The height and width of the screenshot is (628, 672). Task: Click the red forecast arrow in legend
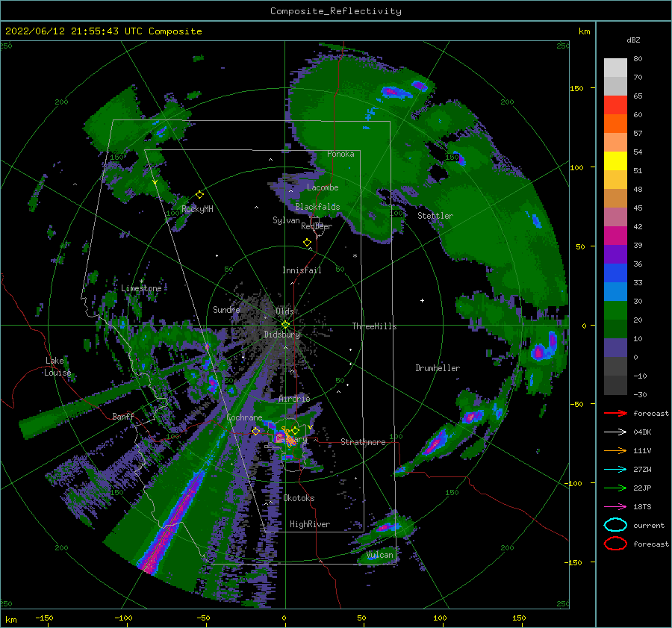coord(615,413)
